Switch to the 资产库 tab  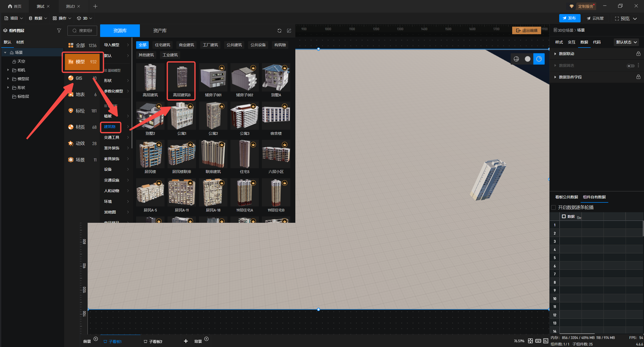click(160, 31)
